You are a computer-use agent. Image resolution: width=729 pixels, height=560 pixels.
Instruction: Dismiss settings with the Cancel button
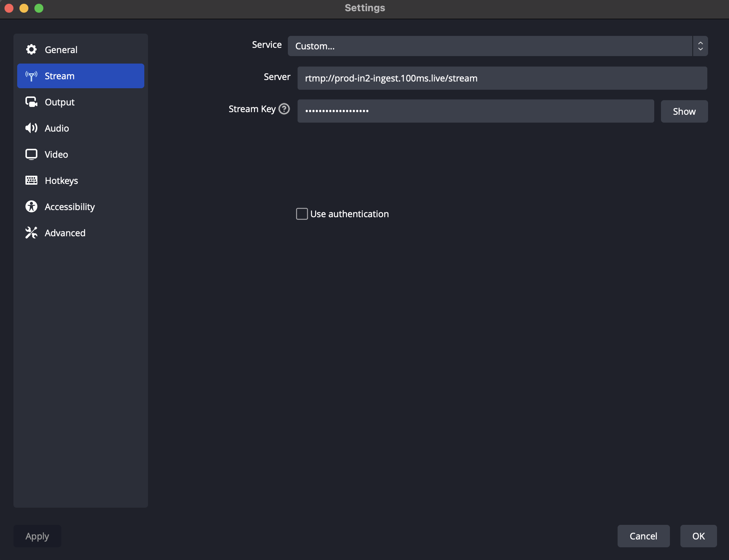643,536
